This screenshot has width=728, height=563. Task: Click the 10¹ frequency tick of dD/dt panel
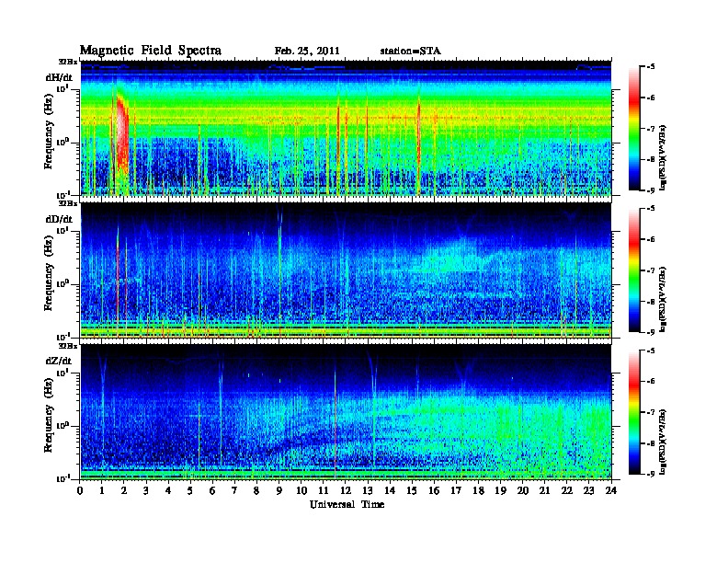click(x=63, y=230)
